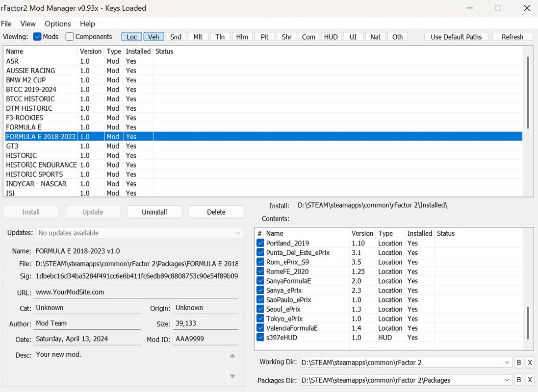538x392 pixels.
Task: Enable the Components viewing checkbox
Action: (x=70, y=37)
